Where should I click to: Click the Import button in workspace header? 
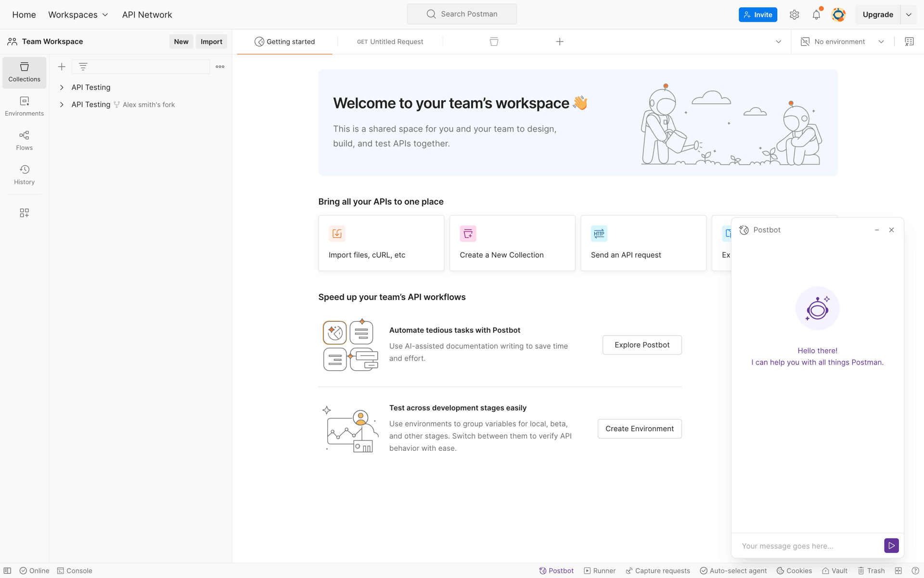pos(211,41)
